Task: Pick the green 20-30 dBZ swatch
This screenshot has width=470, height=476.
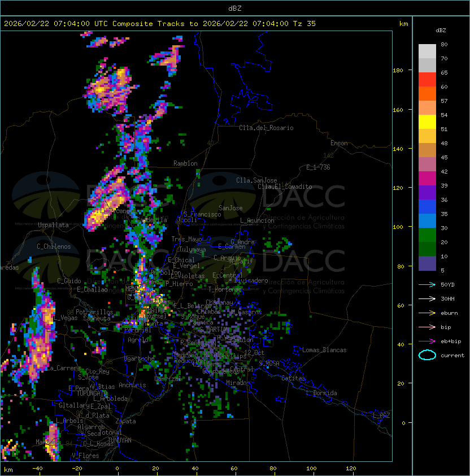Action: (427, 235)
